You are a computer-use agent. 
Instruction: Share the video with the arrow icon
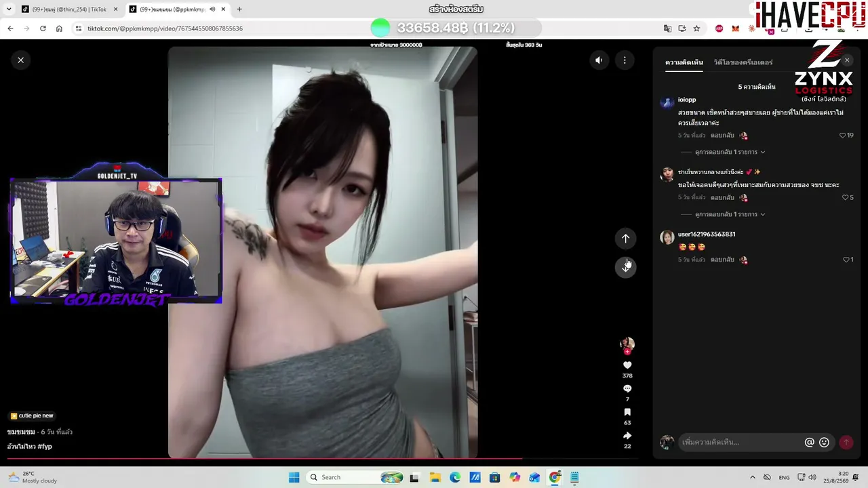point(627,436)
